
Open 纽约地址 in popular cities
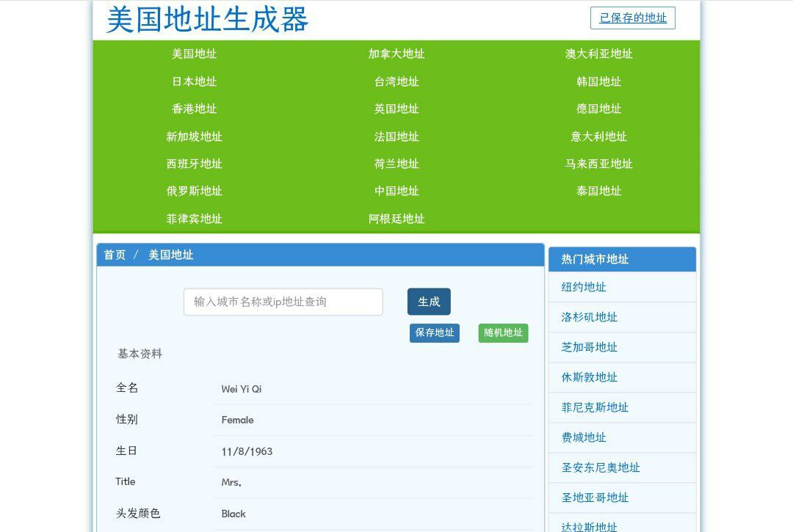584,288
